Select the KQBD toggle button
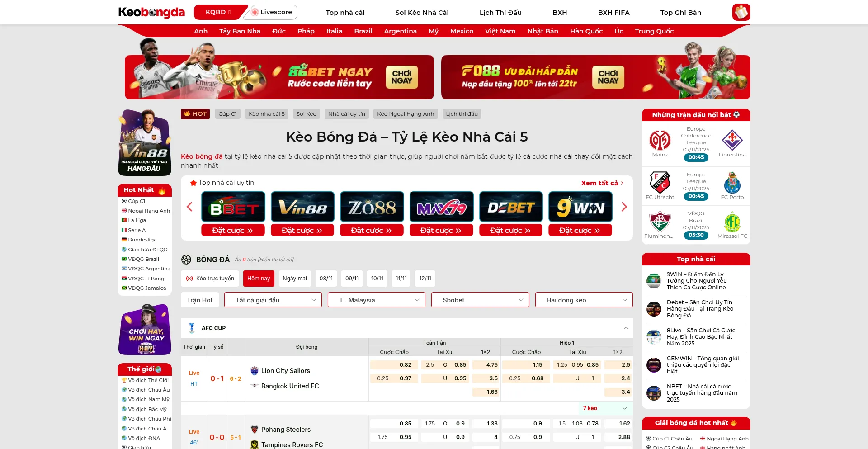The image size is (868, 449). (218, 12)
